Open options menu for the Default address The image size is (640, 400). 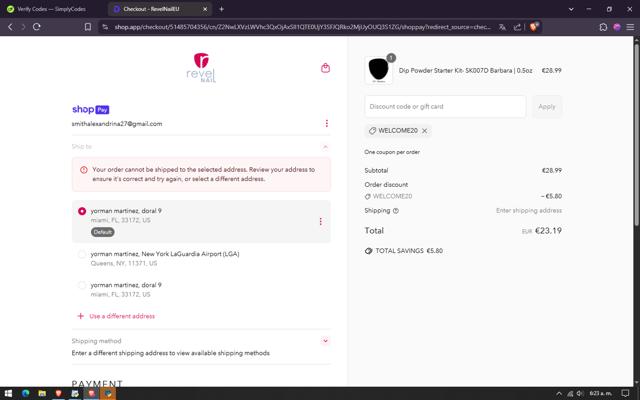(x=320, y=221)
